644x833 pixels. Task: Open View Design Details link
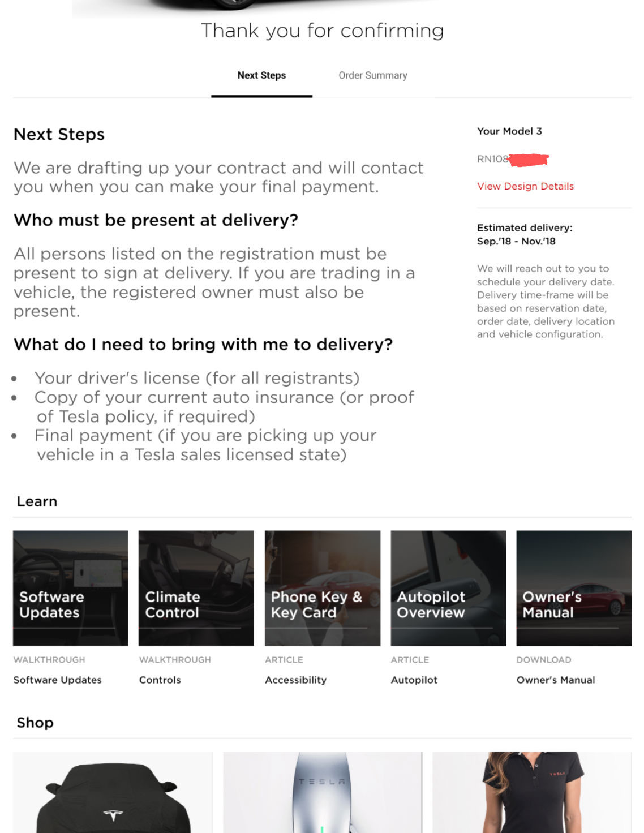[x=525, y=186]
